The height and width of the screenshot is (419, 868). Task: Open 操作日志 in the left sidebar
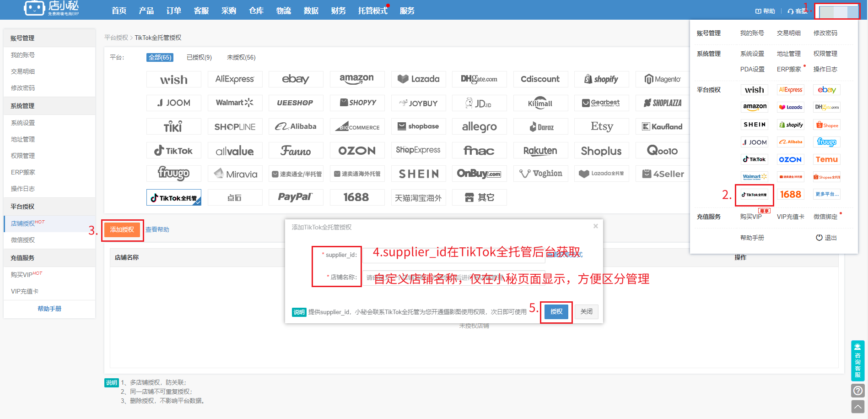pyautogui.click(x=23, y=189)
